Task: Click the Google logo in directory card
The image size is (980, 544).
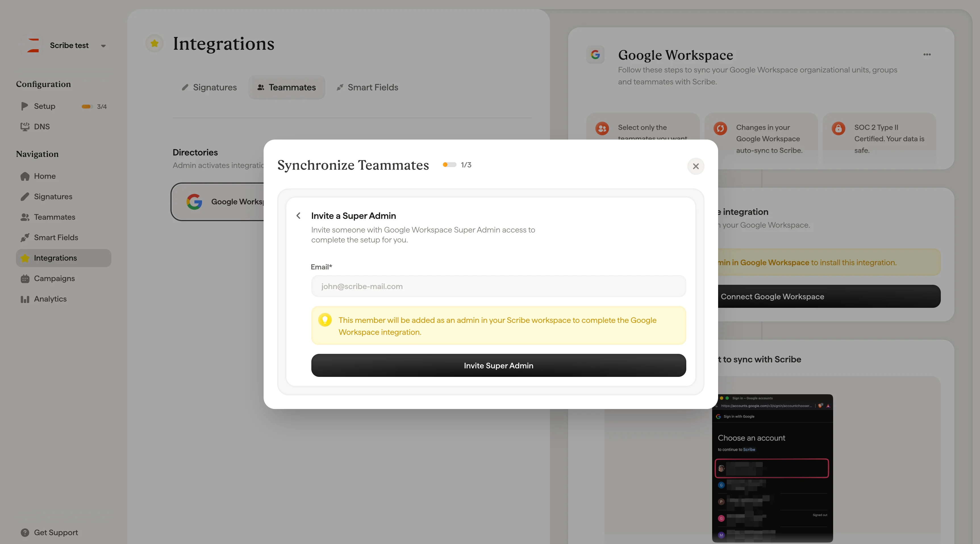Action: [194, 202]
